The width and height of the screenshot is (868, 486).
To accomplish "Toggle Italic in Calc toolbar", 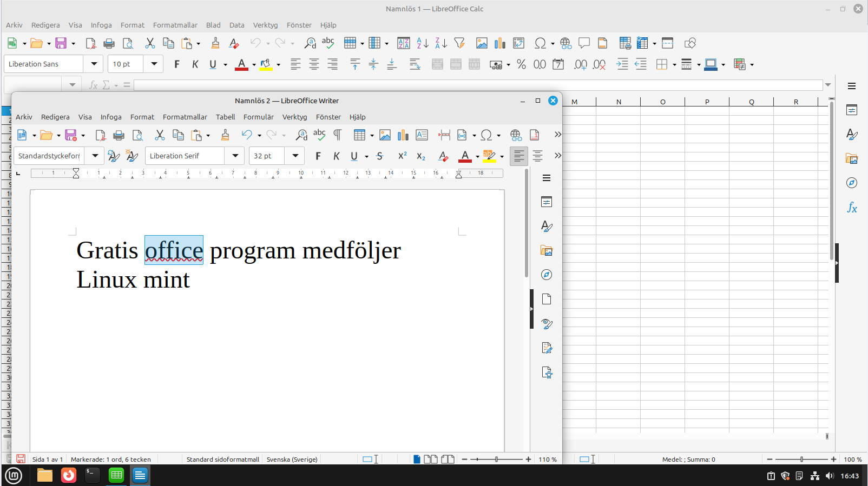I will (195, 64).
